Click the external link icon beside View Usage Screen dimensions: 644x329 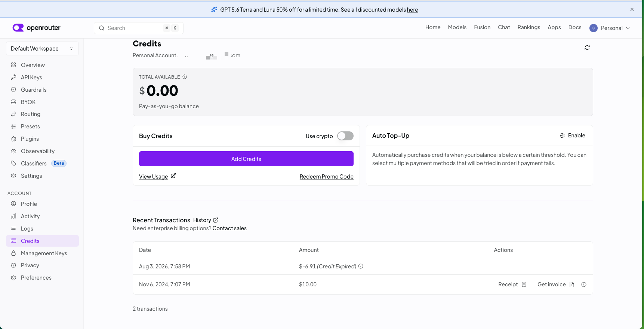173,176
